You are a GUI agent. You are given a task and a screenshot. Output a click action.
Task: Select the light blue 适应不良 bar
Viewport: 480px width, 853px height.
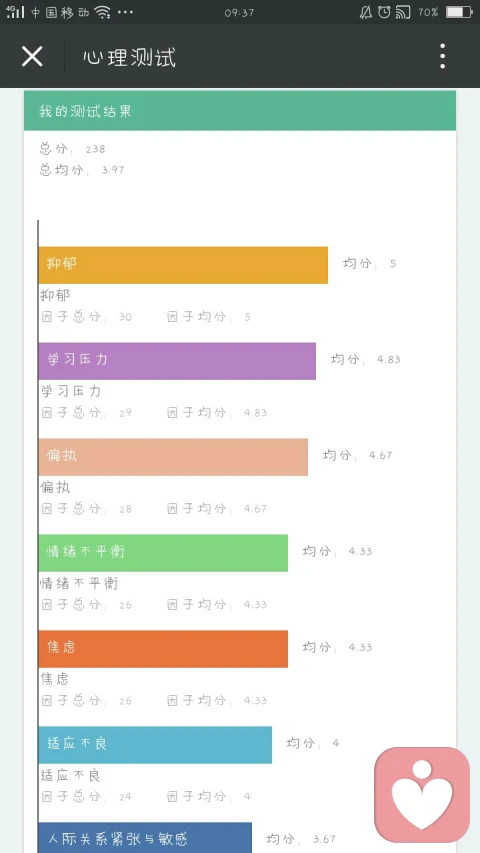click(155, 745)
